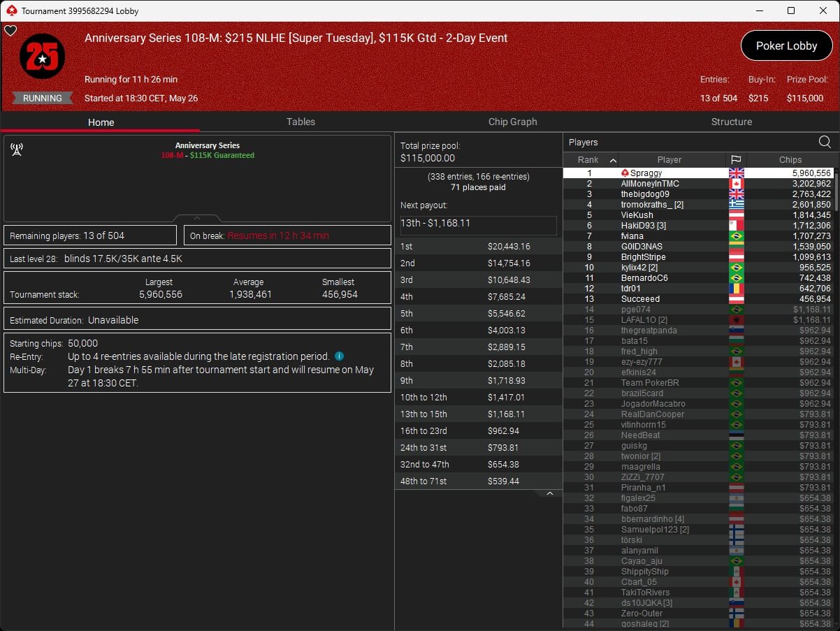Select player RealDanCooper

[x=698, y=414]
